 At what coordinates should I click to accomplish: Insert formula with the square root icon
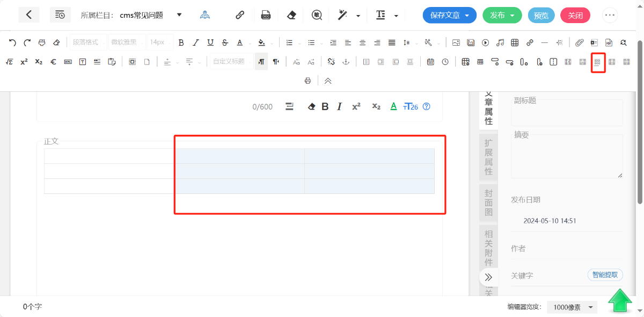(9, 62)
